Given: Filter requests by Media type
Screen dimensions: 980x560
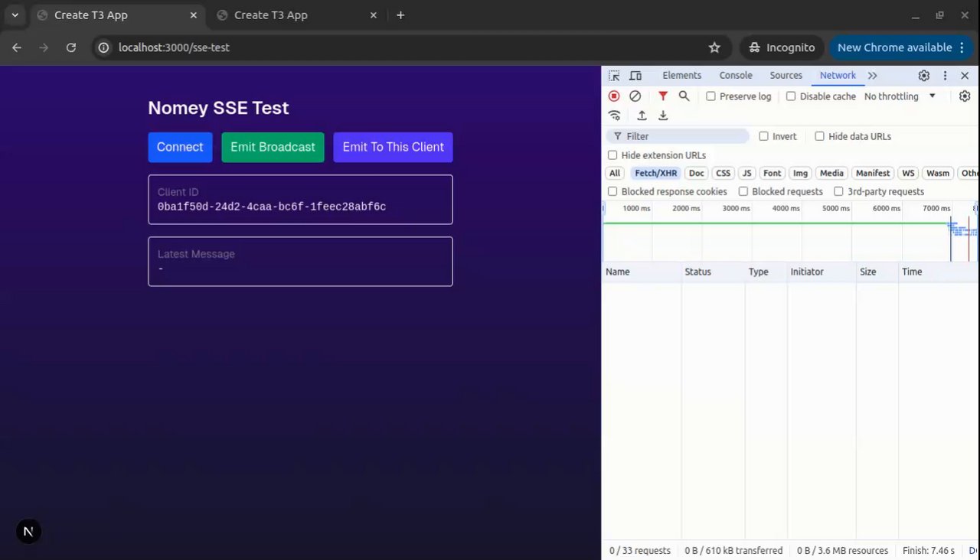Looking at the screenshot, I should (831, 174).
